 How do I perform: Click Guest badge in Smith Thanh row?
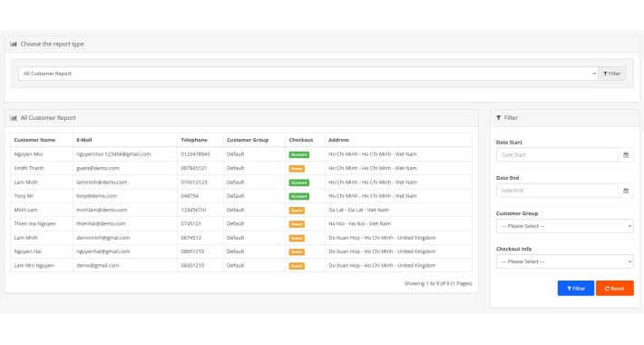[297, 169]
